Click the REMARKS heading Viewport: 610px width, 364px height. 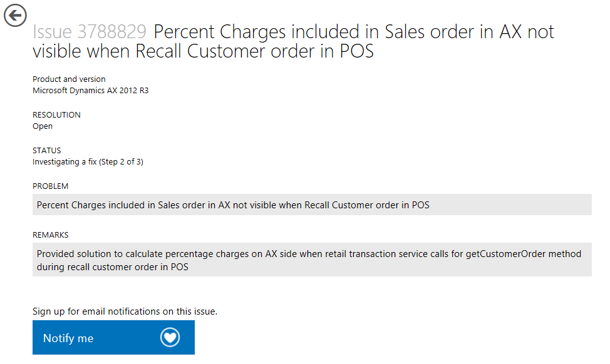click(x=50, y=235)
